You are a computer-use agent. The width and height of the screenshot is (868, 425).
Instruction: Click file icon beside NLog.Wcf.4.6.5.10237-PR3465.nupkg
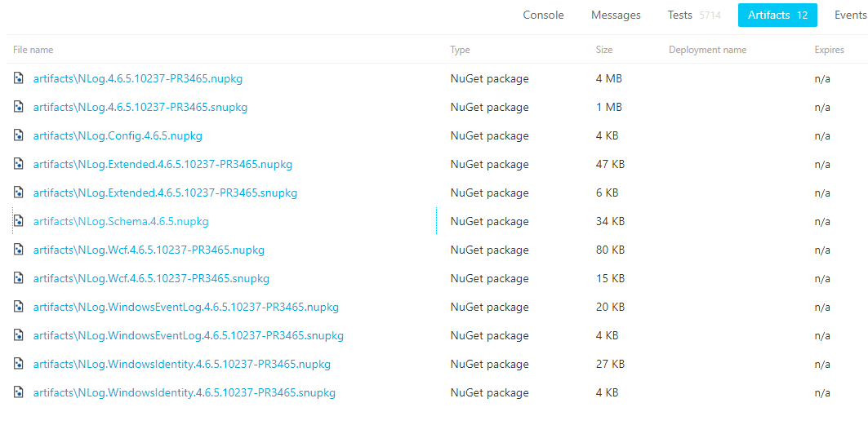pos(19,250)
